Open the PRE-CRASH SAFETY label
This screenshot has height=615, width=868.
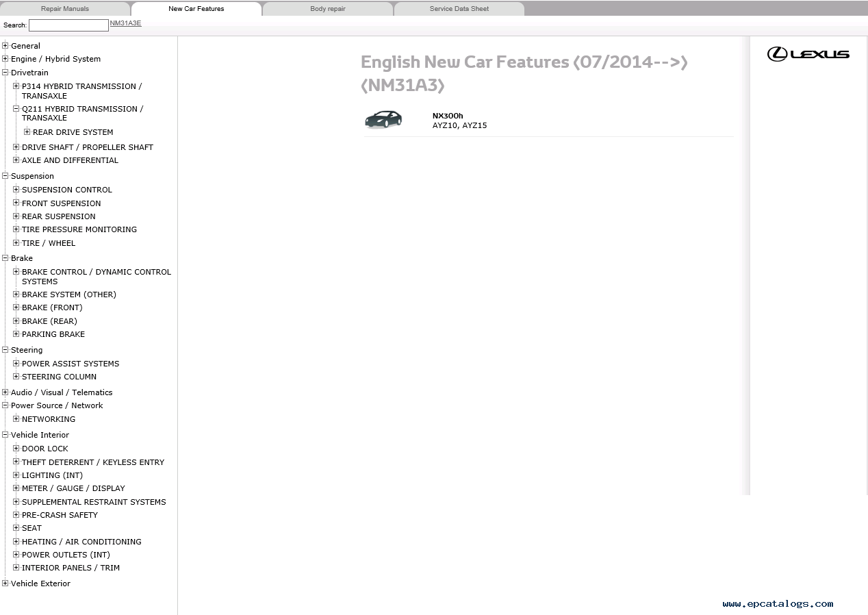tap(60, 515)
